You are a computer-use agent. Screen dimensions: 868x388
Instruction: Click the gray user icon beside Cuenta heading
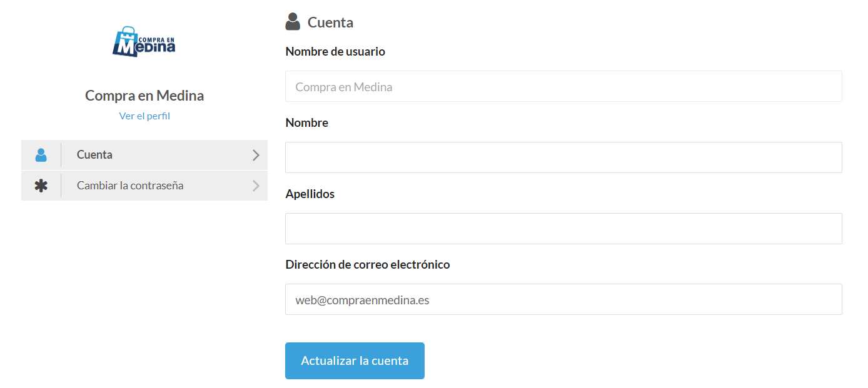click(x=293, y=22)
